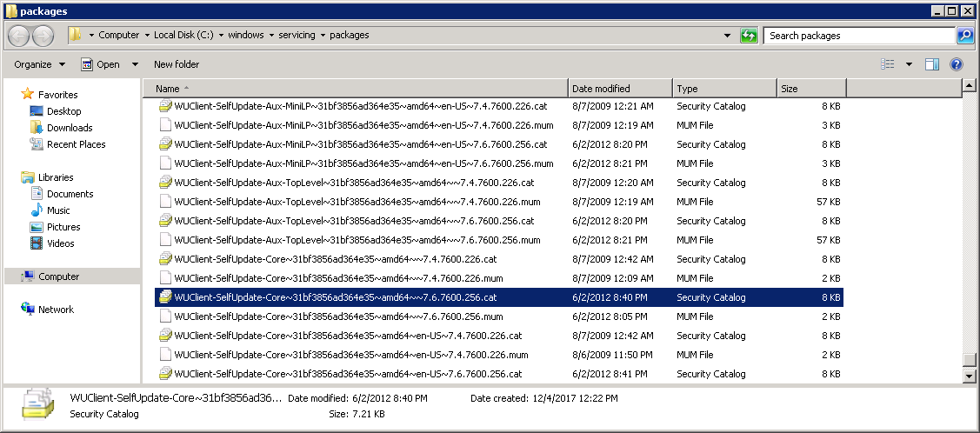This screenshot has width=980, height=433.
Task: Click the Music library note icon
Action: pos(37,210)
